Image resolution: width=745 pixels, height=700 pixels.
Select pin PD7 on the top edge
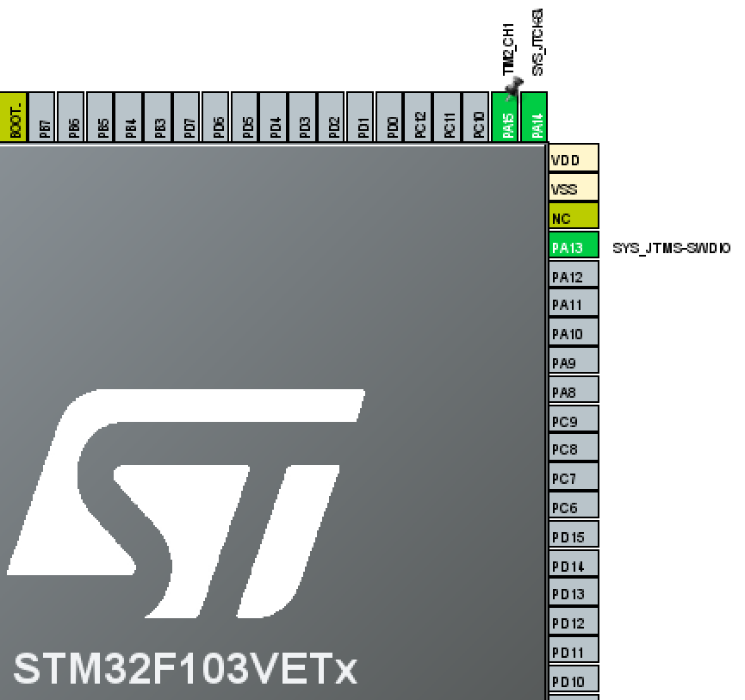(187, 117)
